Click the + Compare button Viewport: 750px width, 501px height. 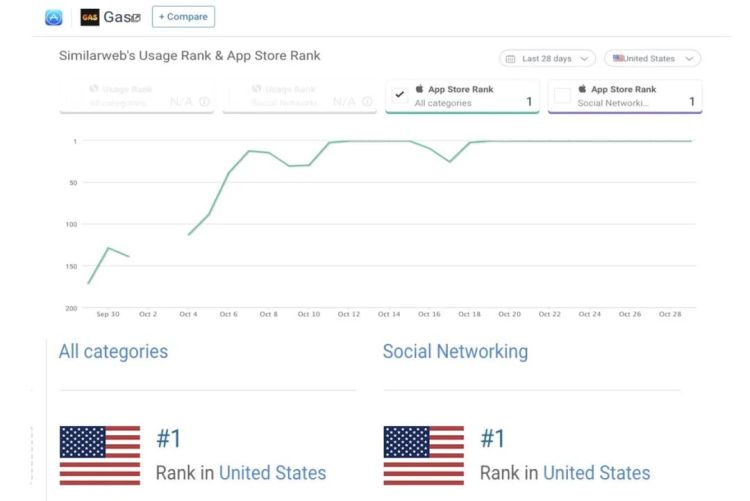pyautogui.click(x=183, y=17)
